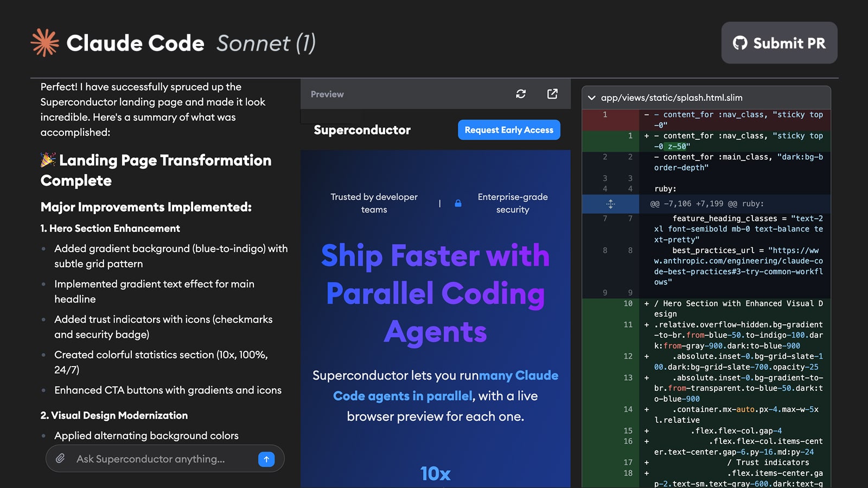Click 'Major Improvements Implemented:' heading

click(x=146, y=207)
